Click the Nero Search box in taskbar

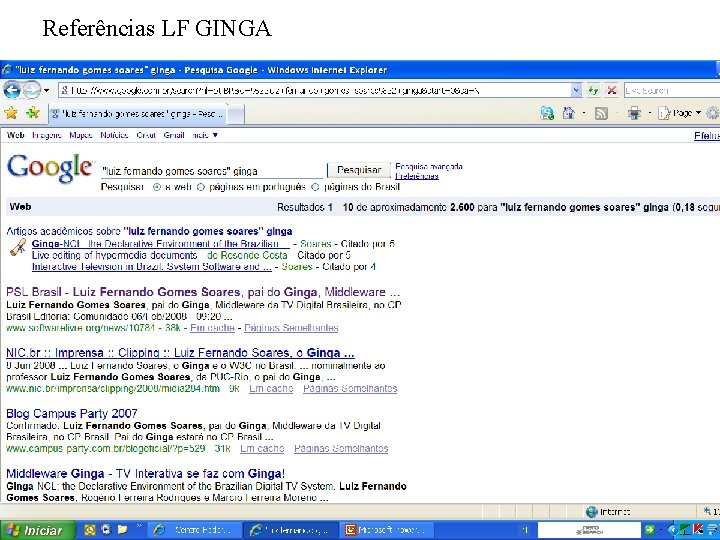click(589, 530)
